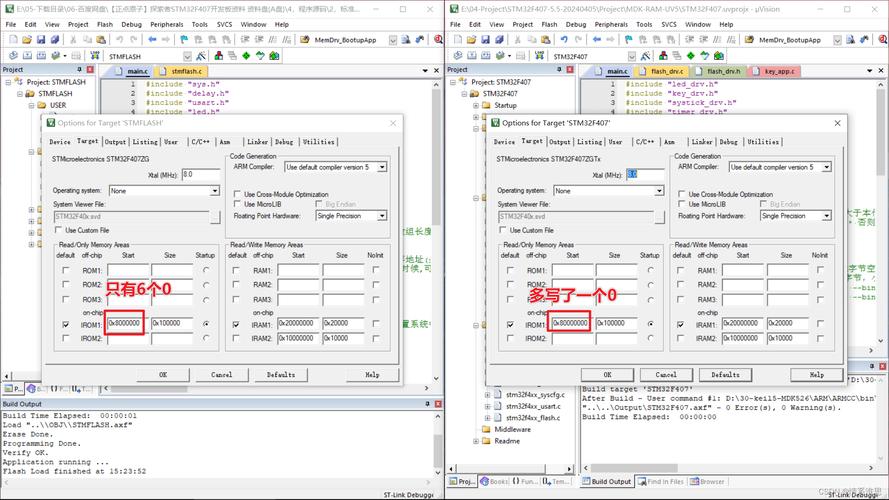Check IRAM1 NoInit box in STM32F407 options dialog
This screenshot has width=889, height=500.
pyautogui.click(x=820, y=323)
